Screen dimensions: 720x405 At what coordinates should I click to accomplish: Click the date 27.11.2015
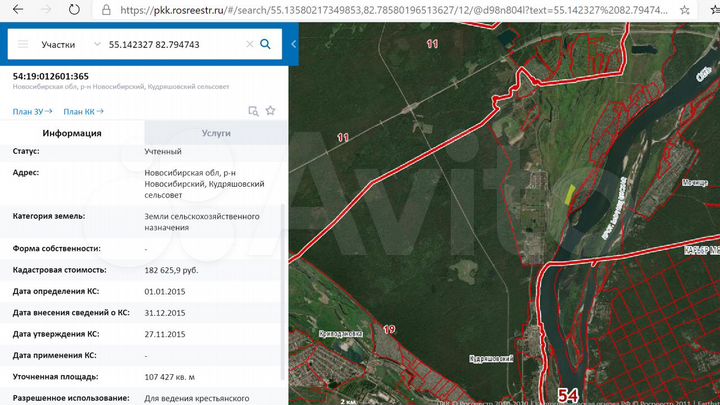165,334
